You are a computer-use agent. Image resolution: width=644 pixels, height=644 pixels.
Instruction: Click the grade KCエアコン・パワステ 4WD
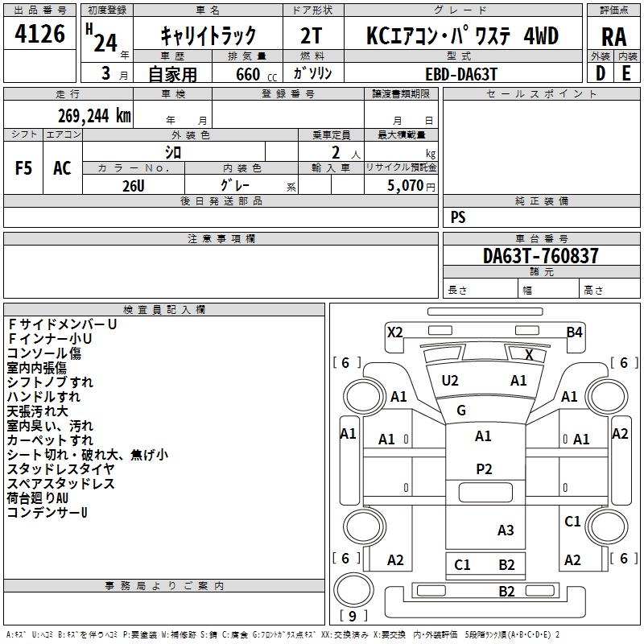(461, 35)
